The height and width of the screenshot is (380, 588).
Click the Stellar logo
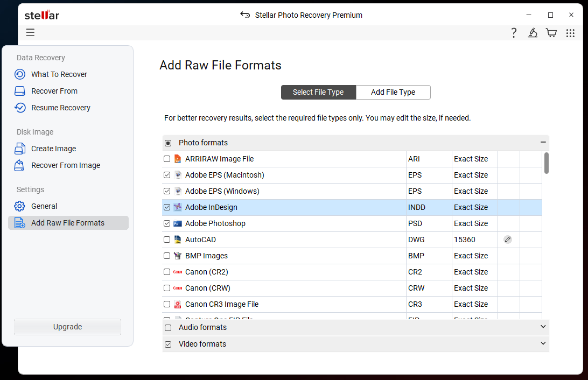coord(42,15)
